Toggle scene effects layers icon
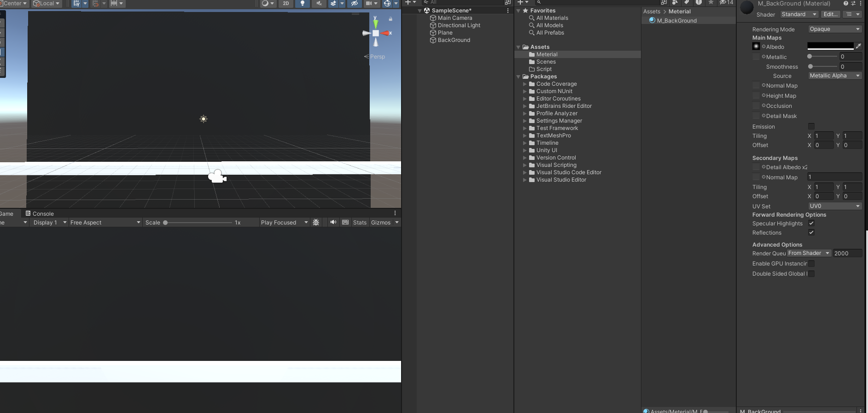 point(333,3)
